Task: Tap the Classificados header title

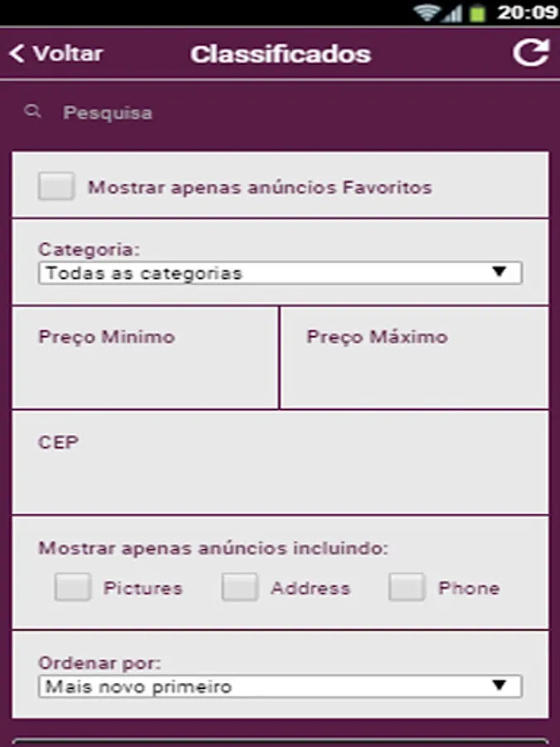Action: click(280, 55)
